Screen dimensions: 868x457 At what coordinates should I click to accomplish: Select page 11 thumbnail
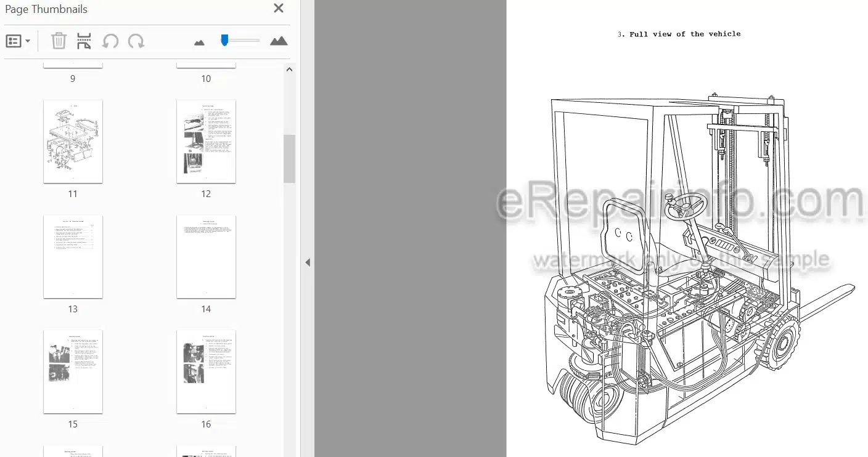point(73,142)
